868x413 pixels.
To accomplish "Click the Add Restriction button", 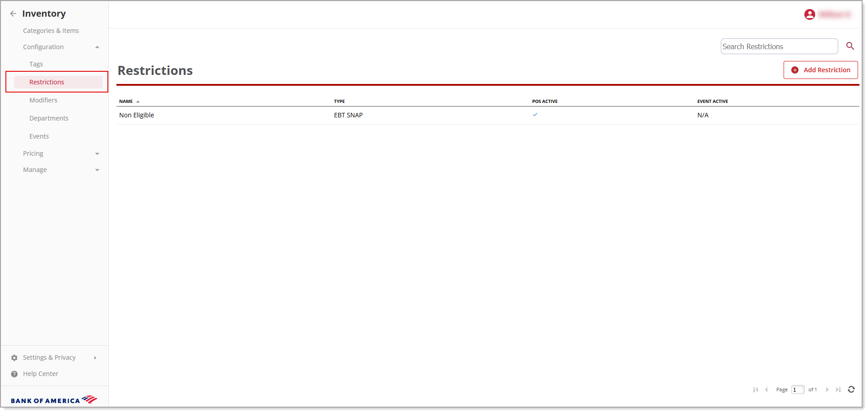I will [820, 70].
